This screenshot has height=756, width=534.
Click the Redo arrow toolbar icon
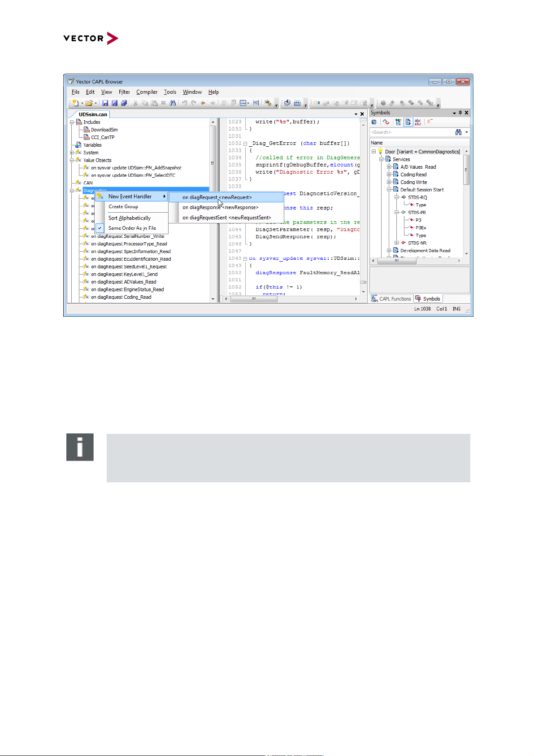(x=194, y=103)
